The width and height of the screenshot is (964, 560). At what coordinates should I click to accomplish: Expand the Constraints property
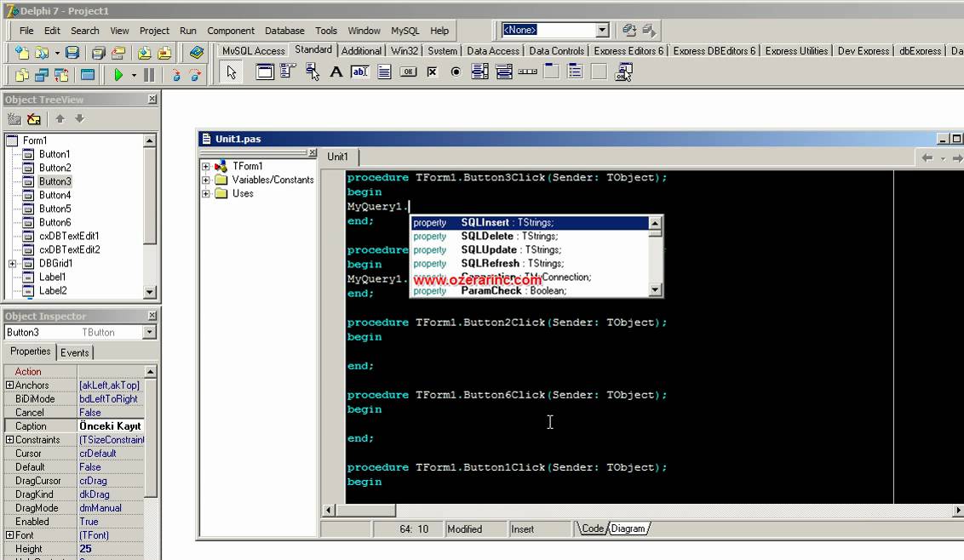(x=9, y=440)
